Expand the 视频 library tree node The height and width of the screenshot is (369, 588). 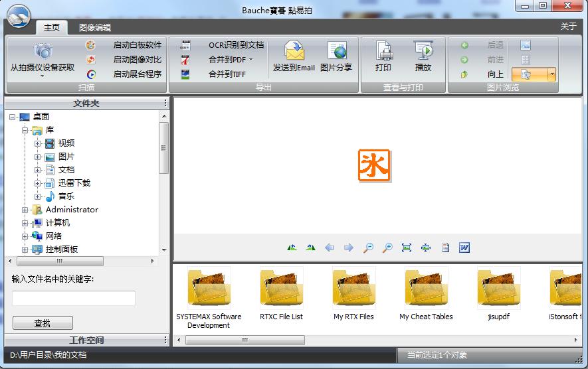click(x=38, y=143)
